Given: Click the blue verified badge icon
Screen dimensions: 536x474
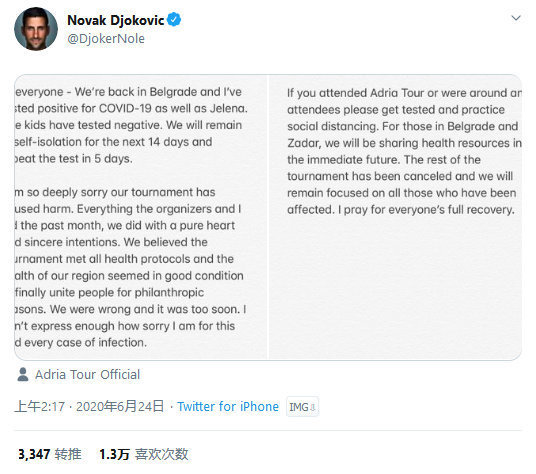Looking at the screenshot, I should coord(174,19).
